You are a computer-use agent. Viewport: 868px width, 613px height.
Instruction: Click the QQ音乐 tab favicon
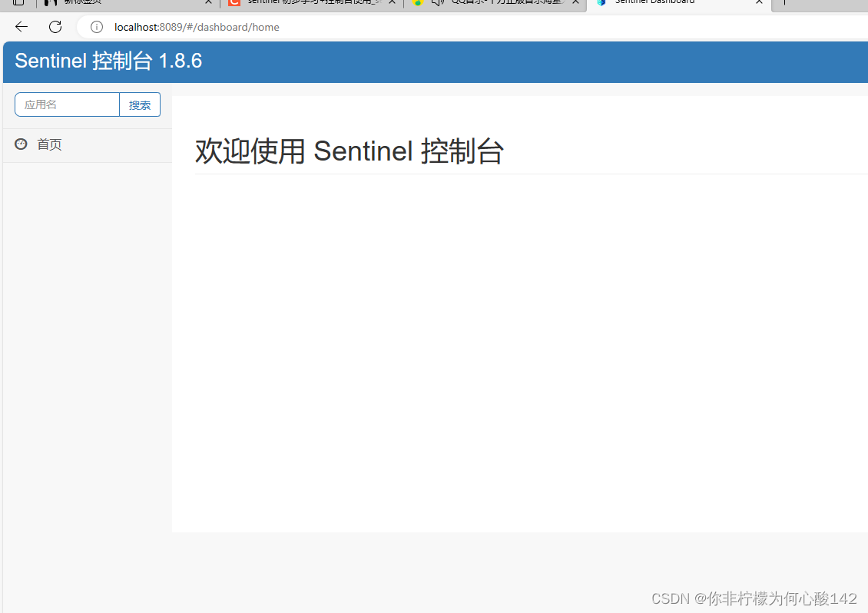pos(419,4)
